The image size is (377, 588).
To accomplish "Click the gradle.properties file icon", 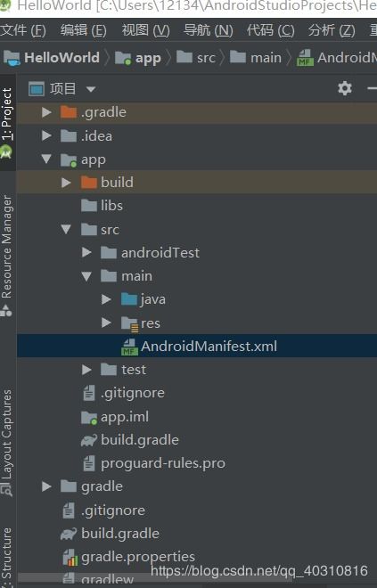I will click(x=70, y=557).
